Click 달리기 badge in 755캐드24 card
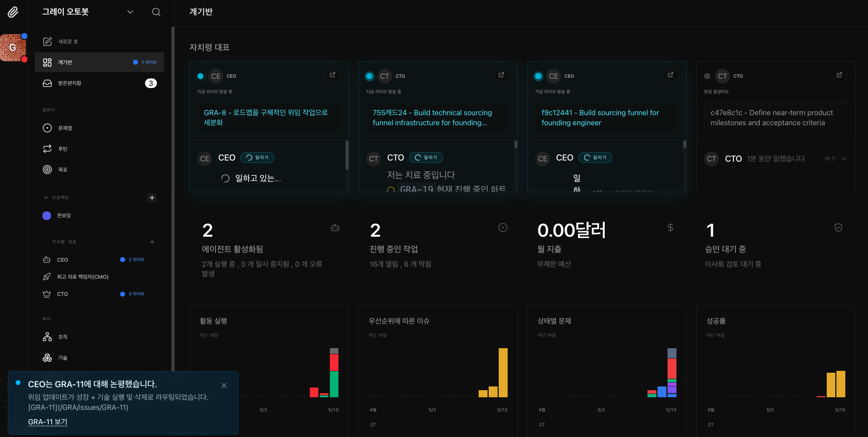 point(426,158)
